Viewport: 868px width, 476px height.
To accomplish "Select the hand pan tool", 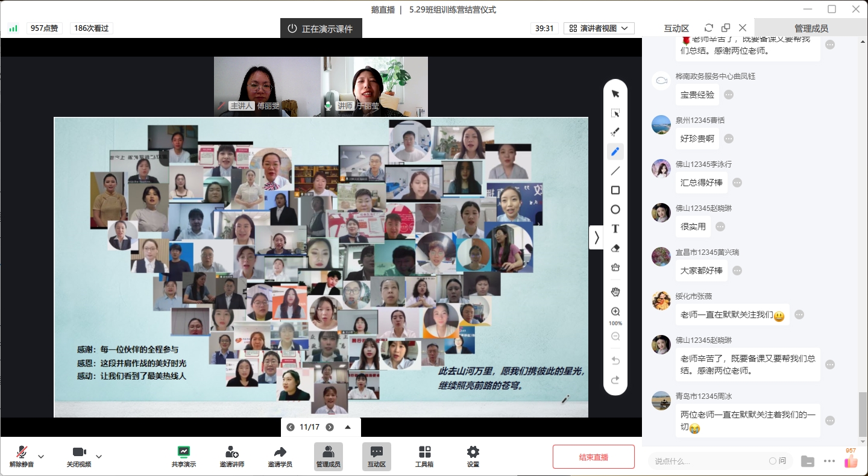I will coord(615,292).
